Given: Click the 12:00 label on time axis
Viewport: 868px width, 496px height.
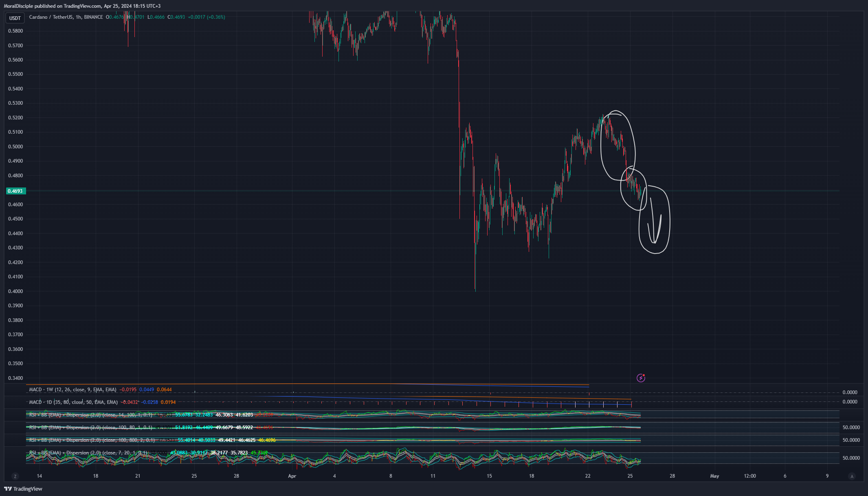Looking at the screenshot, I should (x=750, y=476).
